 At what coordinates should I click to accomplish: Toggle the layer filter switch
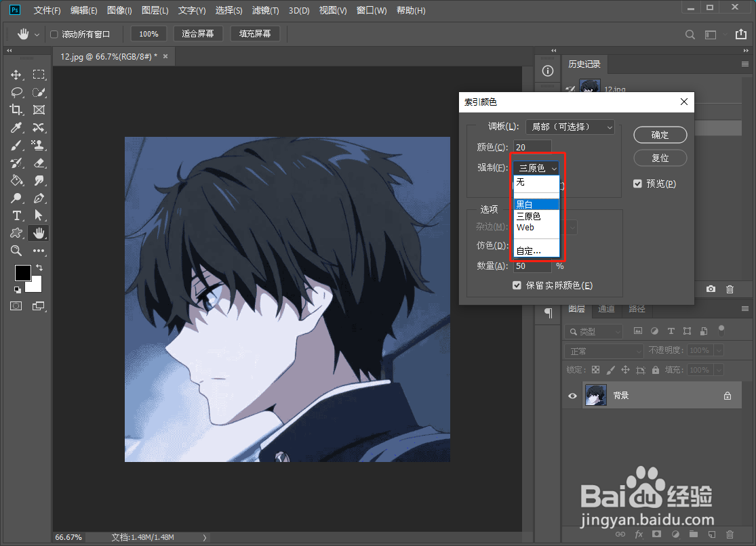pyautogui.click(x=721, y=331)
